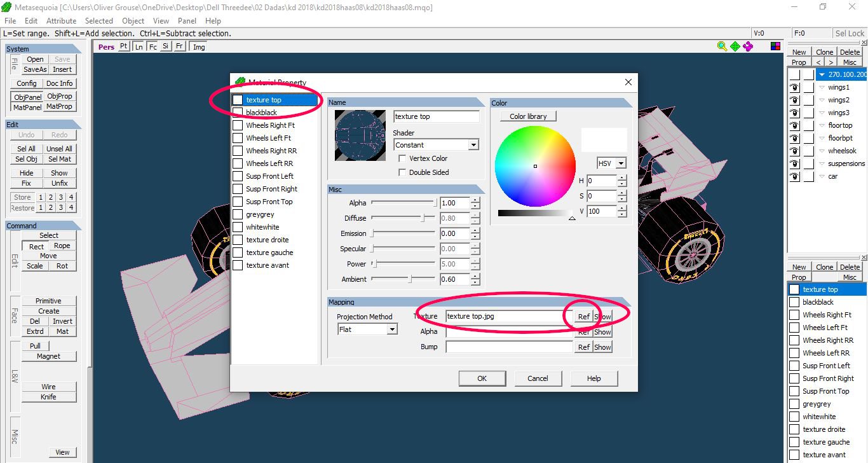Click the four-color viewport layout icon
Screen dimensions: 868x463
pyautogui.click(x=775, y=46)
